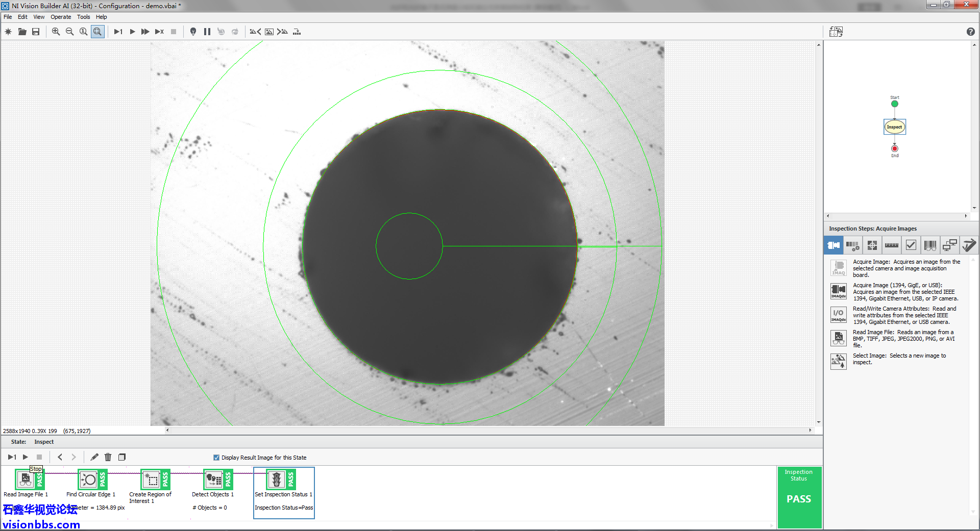Pause the inspection from the main toolbar
980x531 pixels.
[207, 32]
